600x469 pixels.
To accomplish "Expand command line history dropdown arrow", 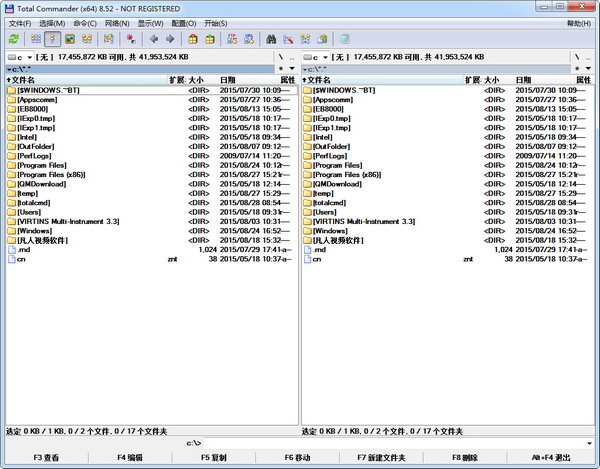I will pyautogui.click(x=589, y=443).
